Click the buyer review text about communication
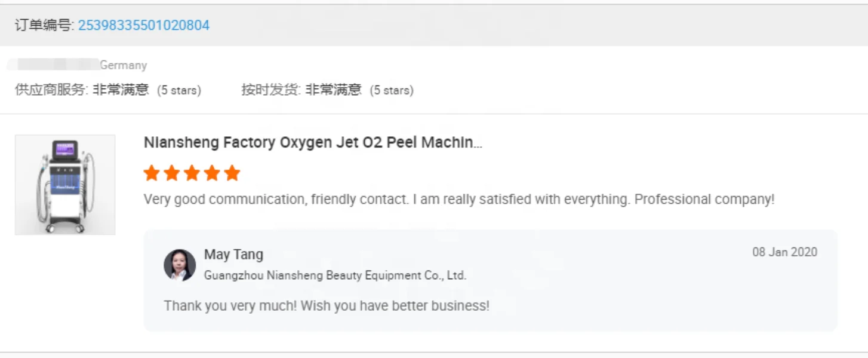The image size is (868, 358). click(x=458, y=200)
